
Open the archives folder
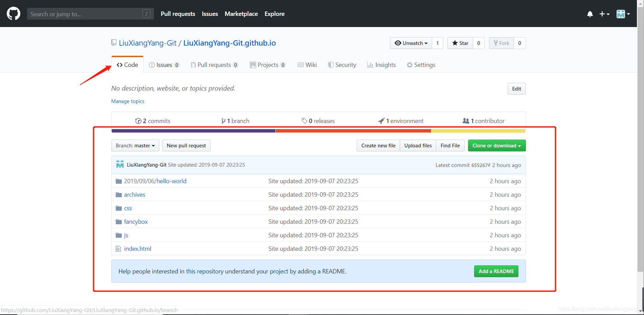tap(134, 195)
